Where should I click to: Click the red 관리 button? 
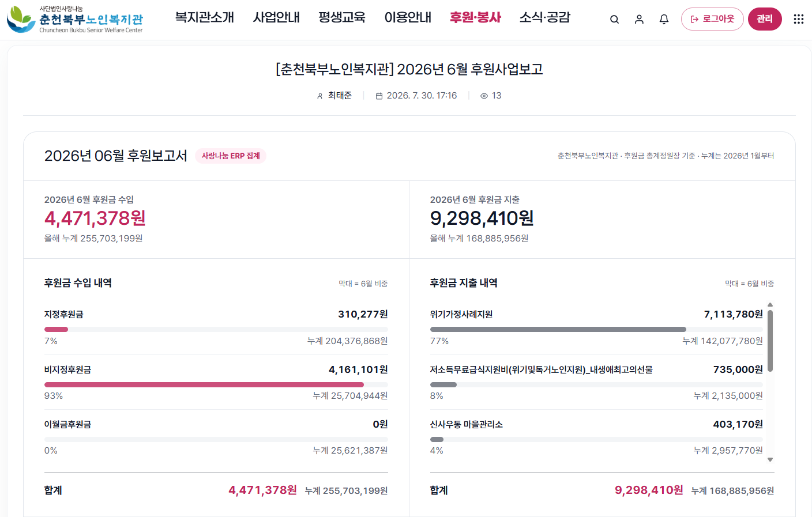(765, 19)
